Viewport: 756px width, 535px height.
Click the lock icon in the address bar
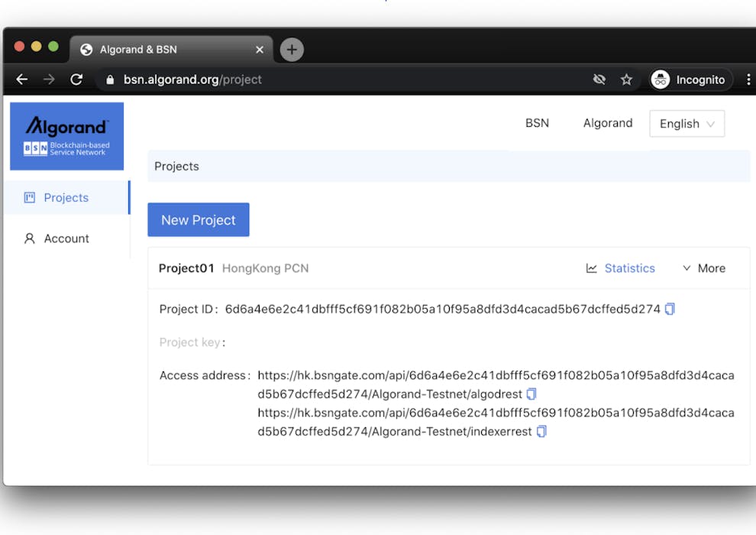(x=110, y=79)
